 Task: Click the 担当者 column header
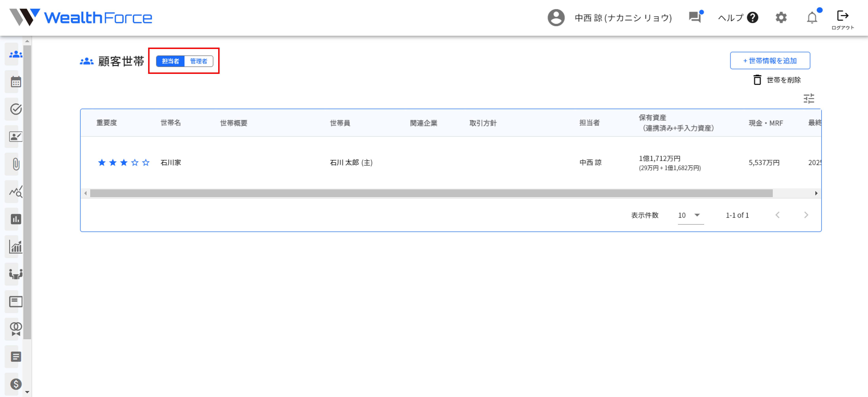tap(589, 123)
